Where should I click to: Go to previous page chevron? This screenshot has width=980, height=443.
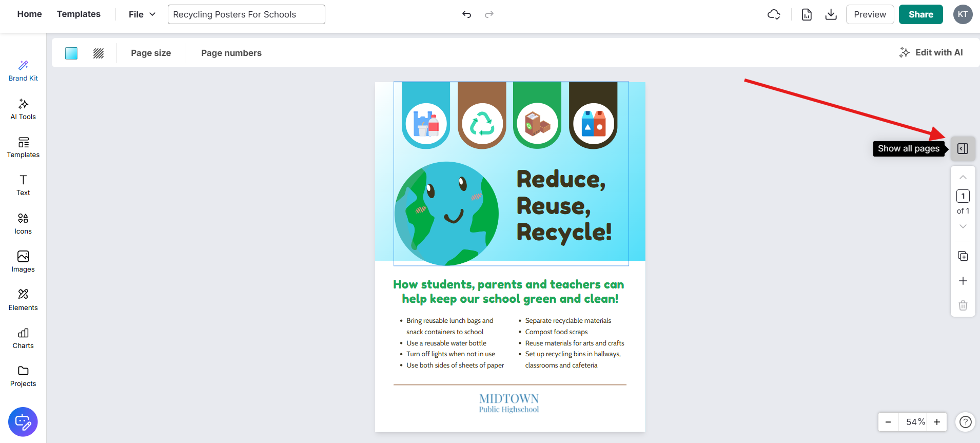coord(963,177)
